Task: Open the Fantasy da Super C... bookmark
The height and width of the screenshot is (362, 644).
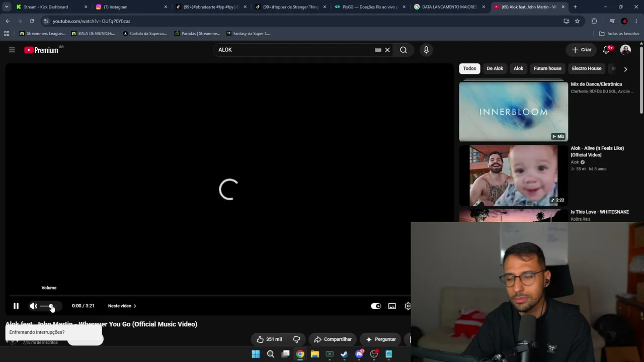Action: pos(249,34)
